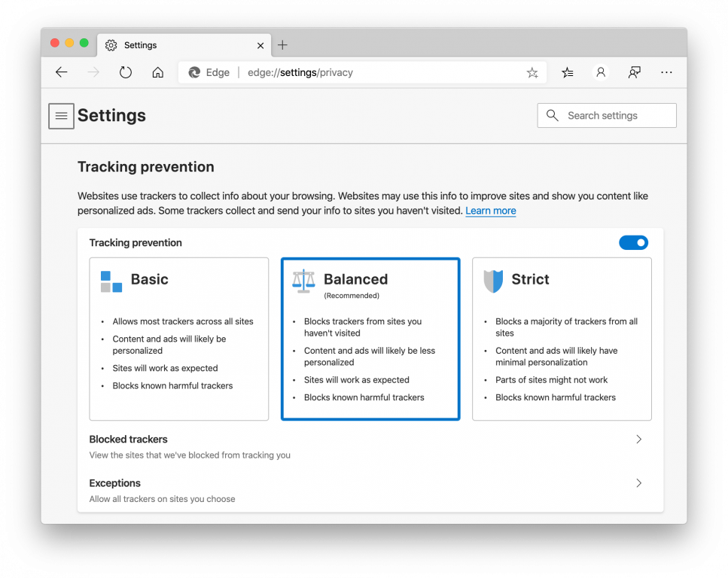Open a new tab with plus button
The height and width of the screenshot is (578, 728).
coord(282,45)
